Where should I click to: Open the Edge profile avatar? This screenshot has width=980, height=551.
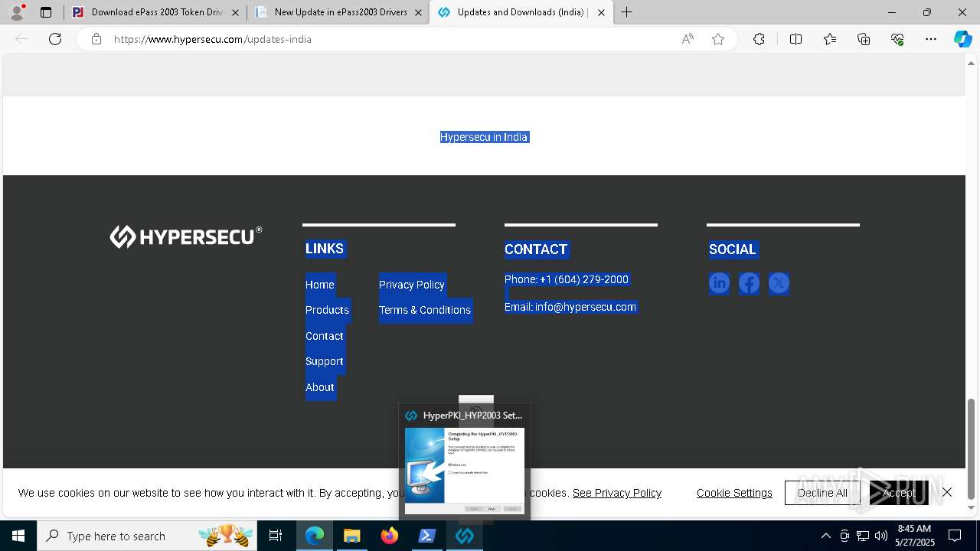(17, 12)
